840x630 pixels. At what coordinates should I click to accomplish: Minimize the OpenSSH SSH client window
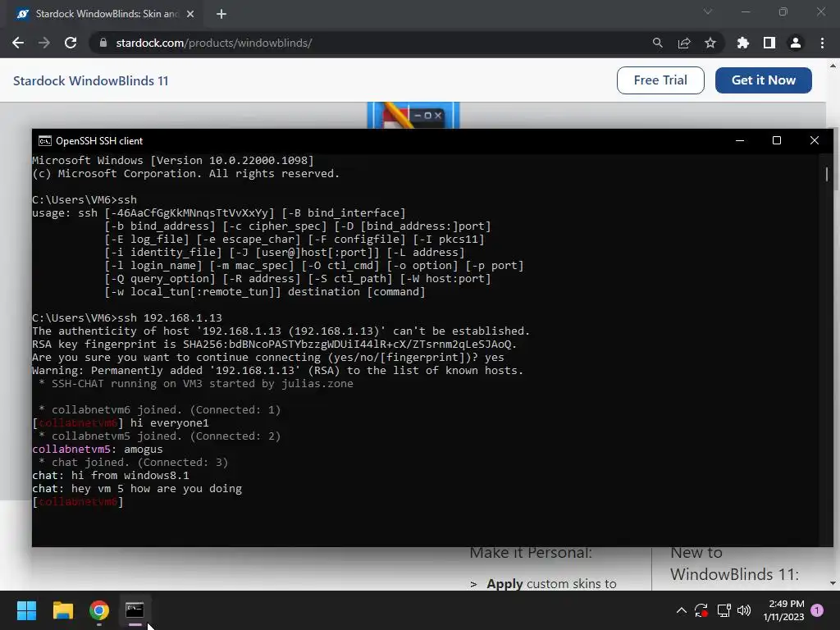pyautogui.click(x=740, y=140)
